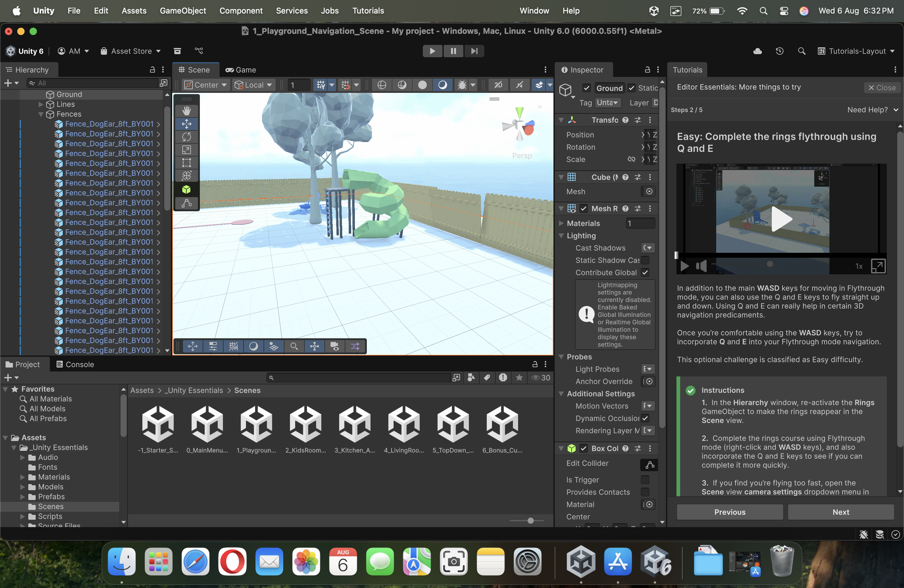Toggle Mesh Renderer enabled checkbox

(584, 209)
